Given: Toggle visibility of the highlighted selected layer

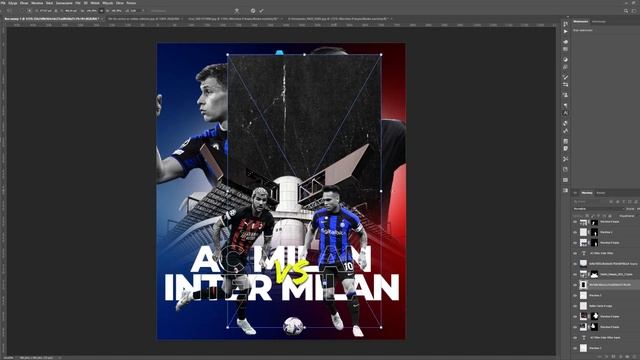Looking at the screenshot, I should [x=575, y=284].
